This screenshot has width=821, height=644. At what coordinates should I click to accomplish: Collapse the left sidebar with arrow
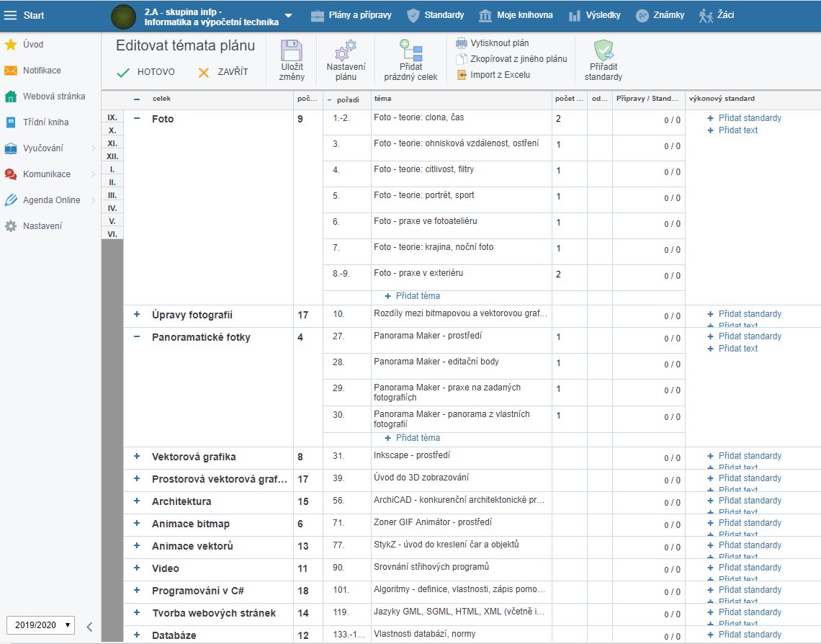tap(89, 626)
